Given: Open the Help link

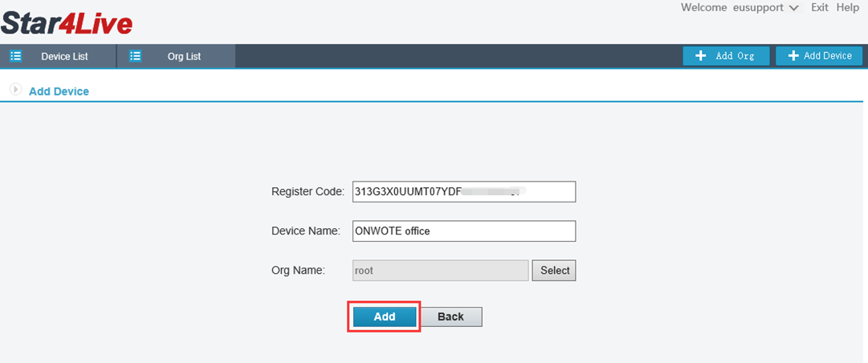Looking at the screenshot, I should (x=847, y=7).
